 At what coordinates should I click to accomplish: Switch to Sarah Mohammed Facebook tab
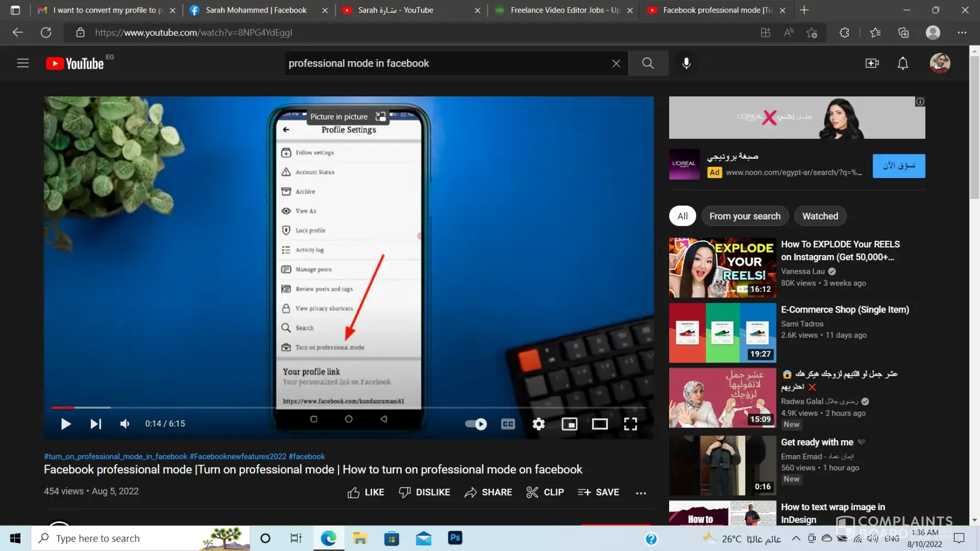(256, 10)
